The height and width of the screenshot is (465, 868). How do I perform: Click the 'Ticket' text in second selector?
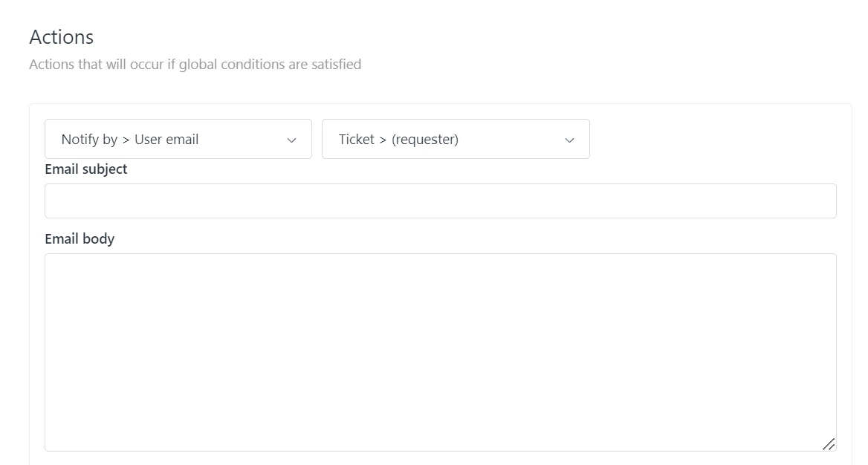[356, 140]
